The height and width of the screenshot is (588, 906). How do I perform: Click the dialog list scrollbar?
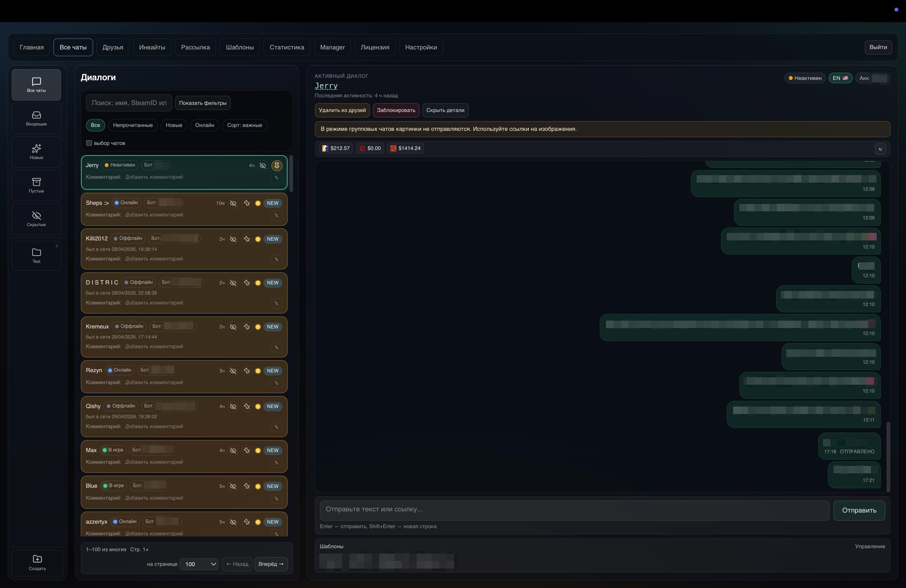point(291,173)
